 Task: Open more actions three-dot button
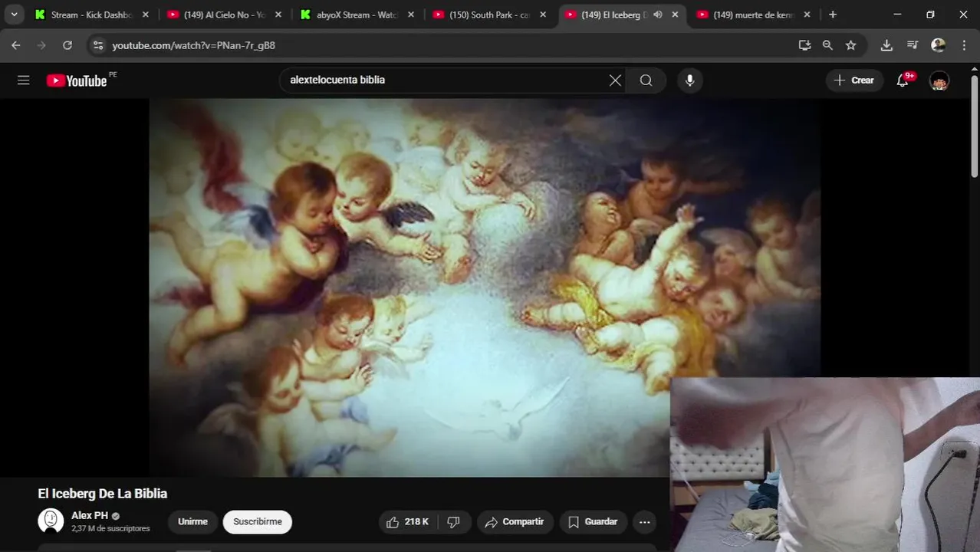pos(645,522)
